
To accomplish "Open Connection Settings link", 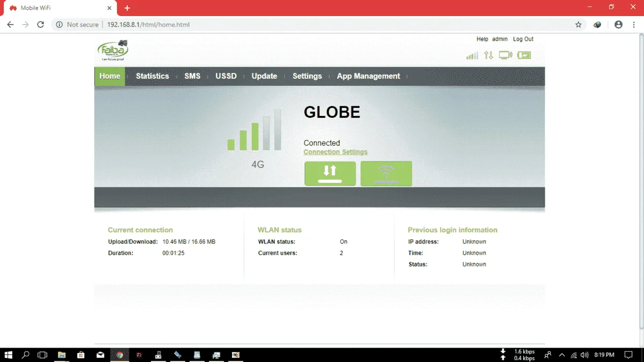I will click(335, 152).
